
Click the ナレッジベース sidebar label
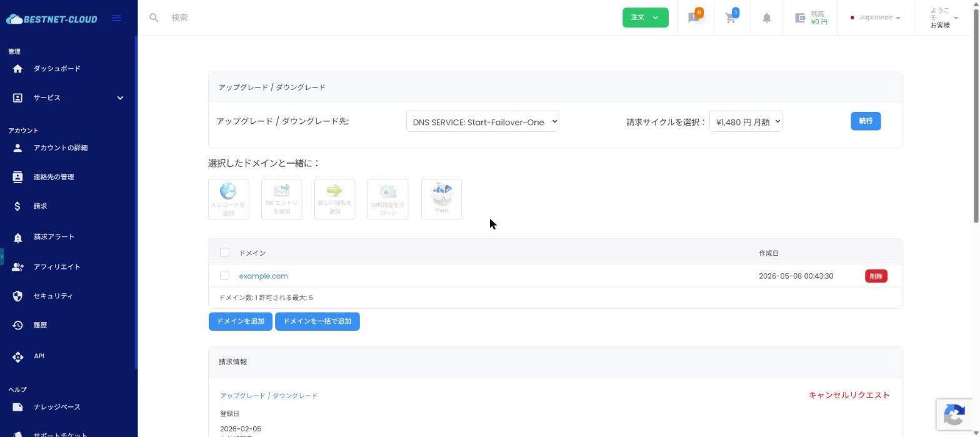coord(57,407)
